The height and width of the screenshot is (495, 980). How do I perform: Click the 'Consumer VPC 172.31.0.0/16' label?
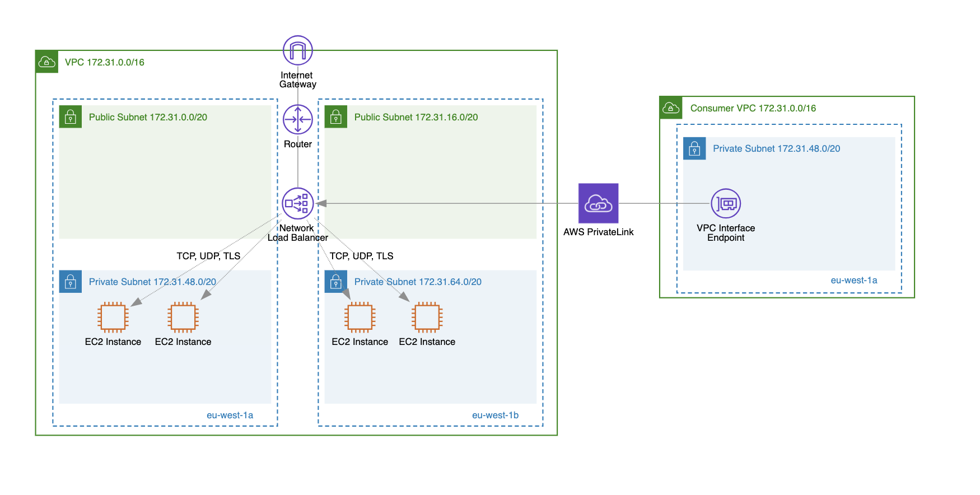tap(753, 108)
